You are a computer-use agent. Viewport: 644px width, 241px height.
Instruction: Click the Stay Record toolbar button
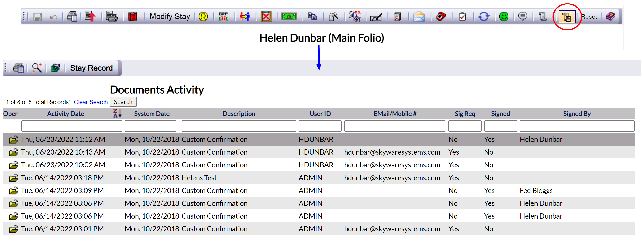(x=91, y=68)
